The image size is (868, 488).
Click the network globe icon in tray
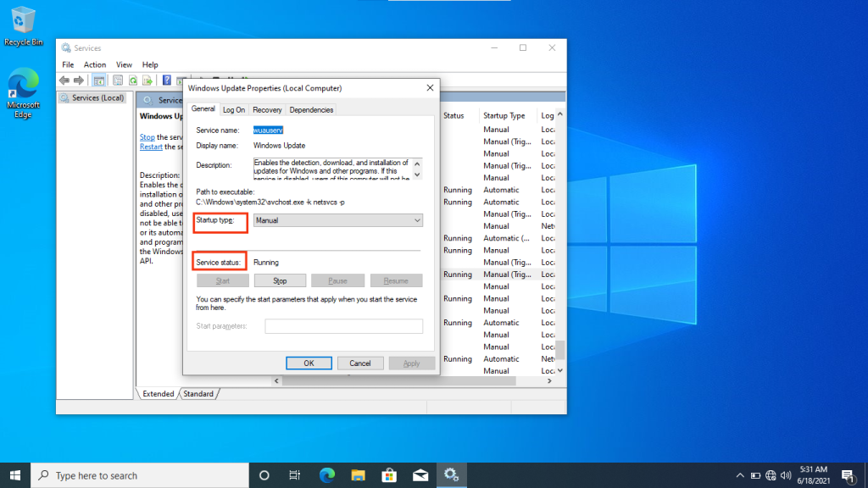pyautogui.click(x=771, y=475)
